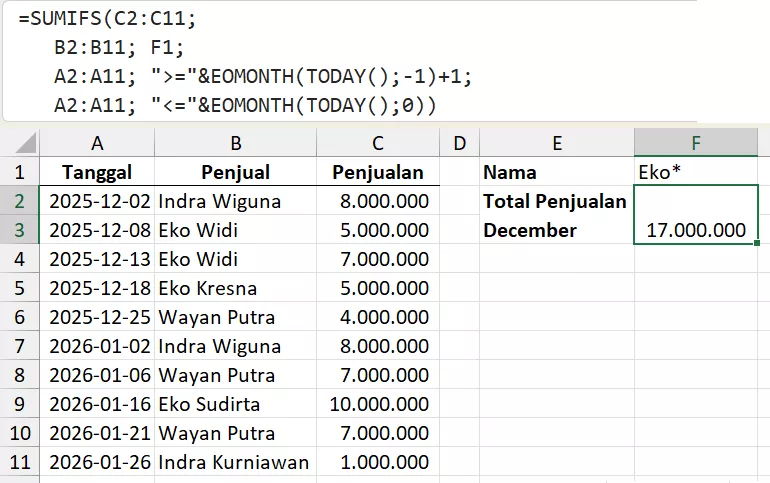
Task: Select date cell 2026-01-02
Action: [x=97, y=346]
